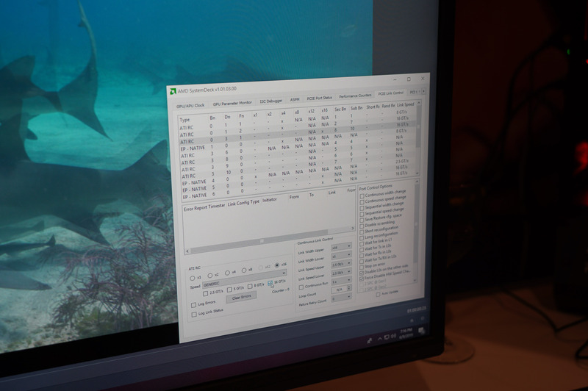Choose the x8 link width radio button

[x=244, y=270]
